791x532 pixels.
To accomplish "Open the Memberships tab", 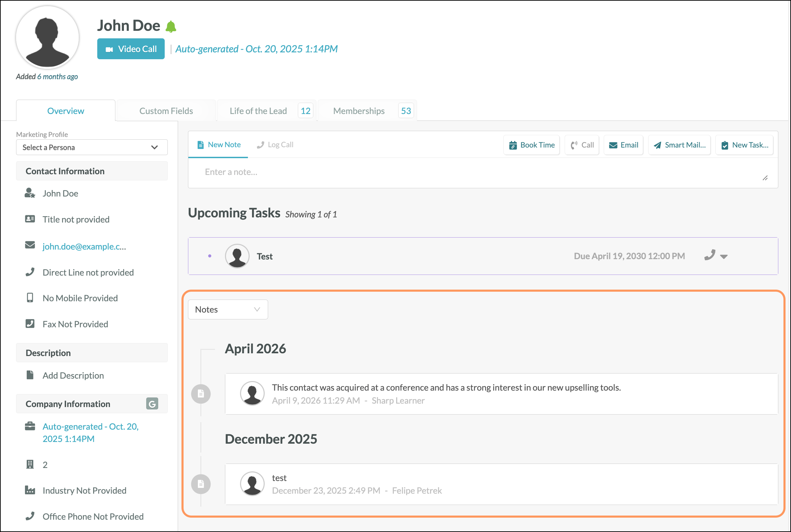I will point(359,111).
